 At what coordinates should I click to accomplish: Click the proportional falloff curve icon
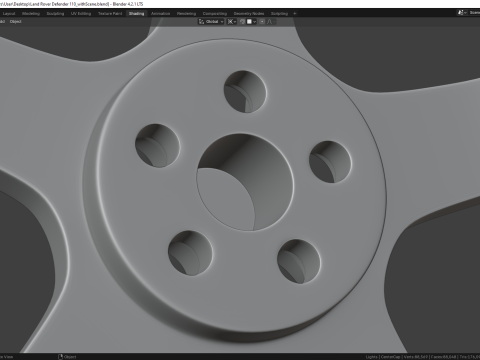270,22
